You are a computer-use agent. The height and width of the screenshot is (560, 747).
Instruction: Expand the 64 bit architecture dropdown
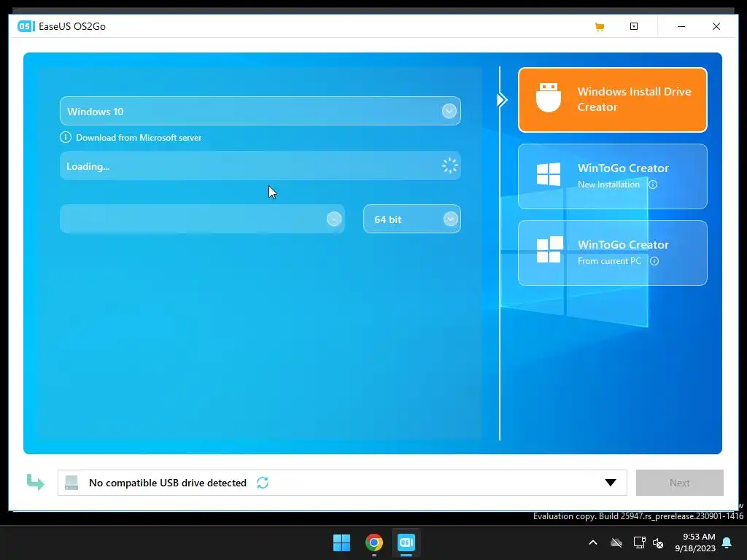[x=450, y=219]
